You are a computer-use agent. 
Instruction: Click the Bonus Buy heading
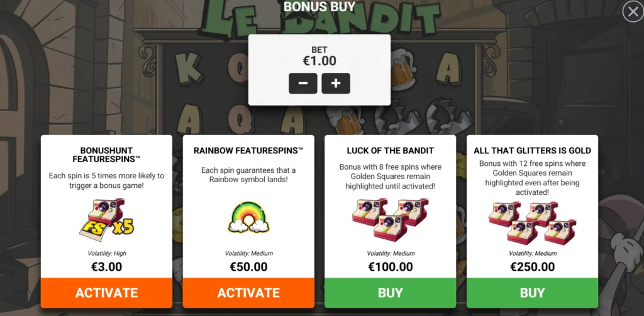point(319,6)
